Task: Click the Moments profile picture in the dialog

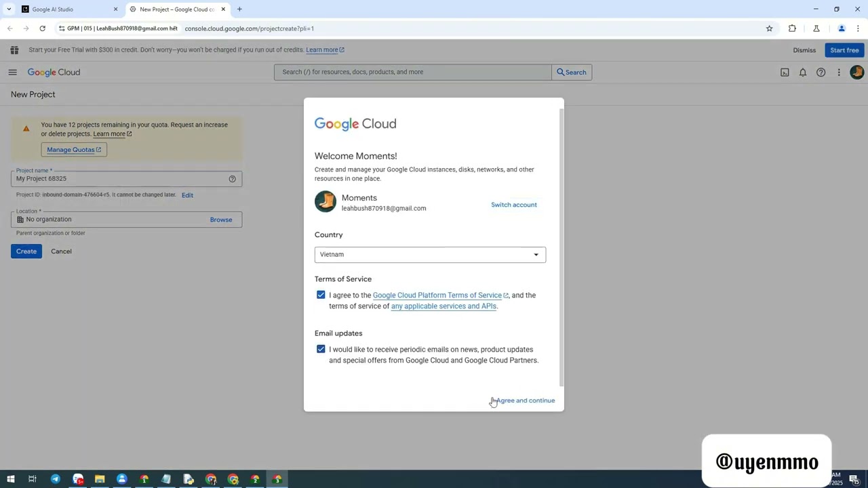Action: click(x=325, y=202)
